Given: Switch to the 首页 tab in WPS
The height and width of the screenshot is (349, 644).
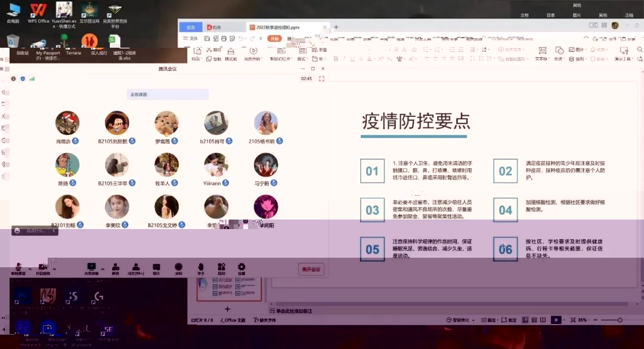Looking at the screenshot, I should click(191, 27).
